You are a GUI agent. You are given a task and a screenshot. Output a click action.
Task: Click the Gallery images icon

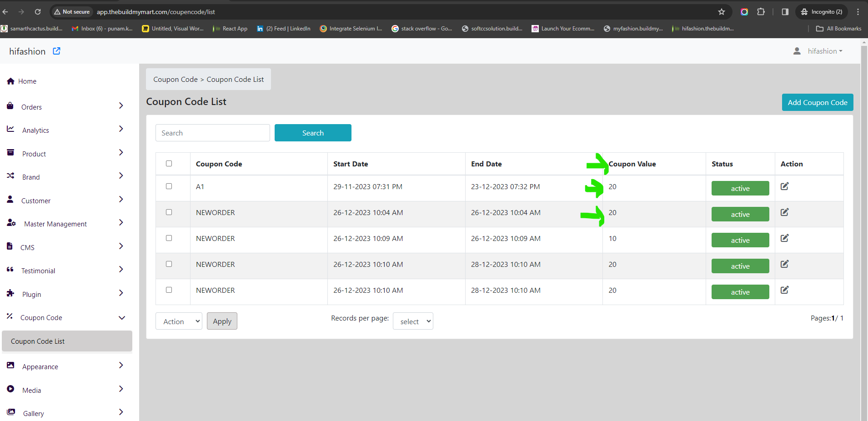[x=11, y=412]
